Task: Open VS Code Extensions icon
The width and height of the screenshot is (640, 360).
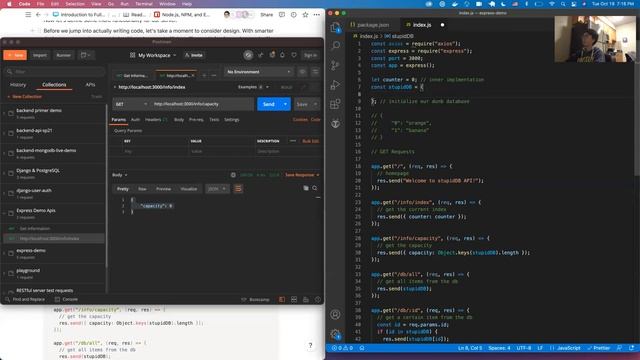Action: coord(335,104)
